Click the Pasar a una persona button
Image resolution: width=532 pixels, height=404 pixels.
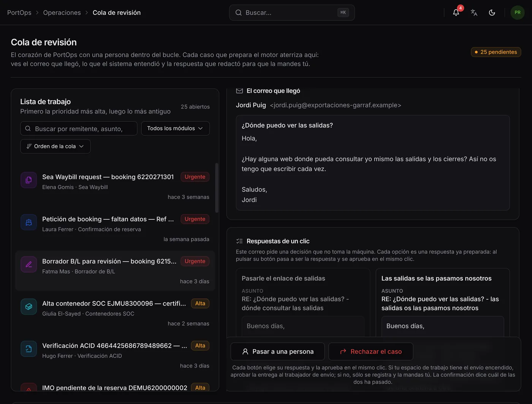point(277,352)
